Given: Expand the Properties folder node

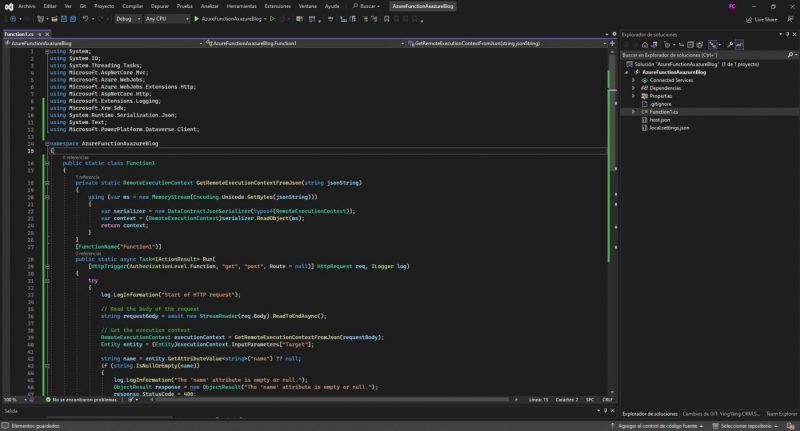Looking at the screenshot, I should (x=634, y=96).
